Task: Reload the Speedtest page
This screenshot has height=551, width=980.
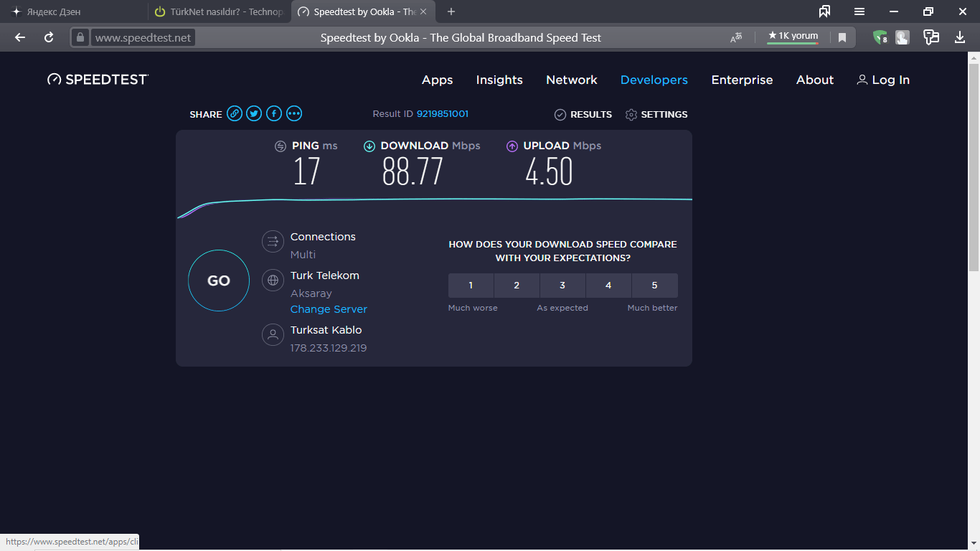Action: (x=49, y=37)
